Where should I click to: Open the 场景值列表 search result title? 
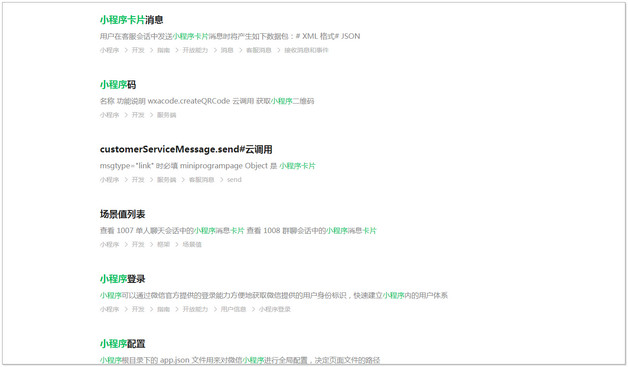[x=122, y=214]
